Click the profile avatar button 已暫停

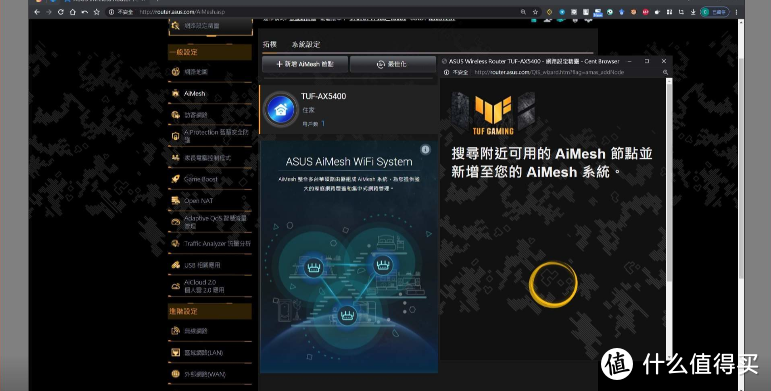click(x=714, y=12)
